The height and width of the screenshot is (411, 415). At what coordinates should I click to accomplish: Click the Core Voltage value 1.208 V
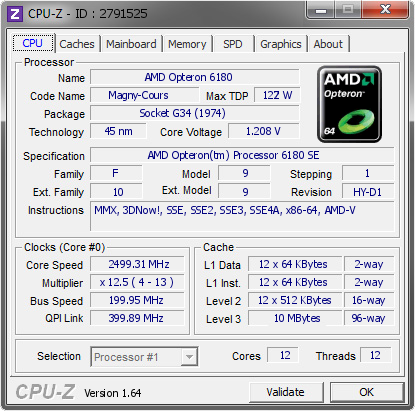tap(264, 131)
